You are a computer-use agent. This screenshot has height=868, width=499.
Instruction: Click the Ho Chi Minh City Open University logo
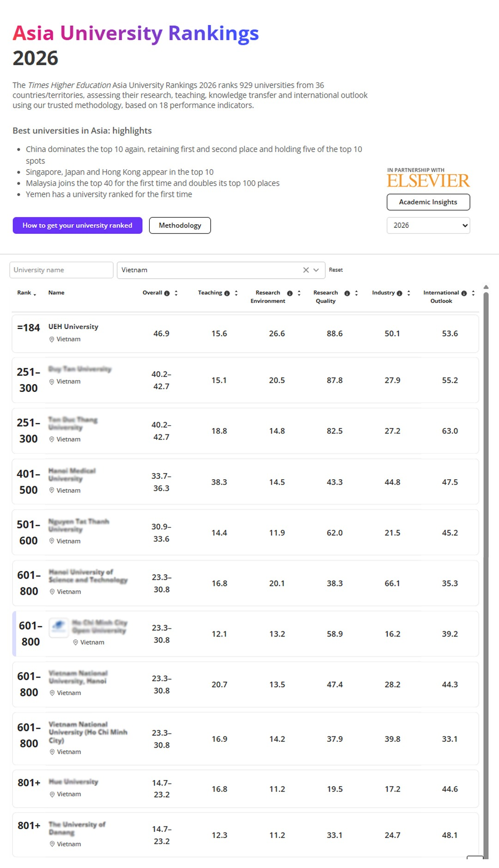click(59, 627)
